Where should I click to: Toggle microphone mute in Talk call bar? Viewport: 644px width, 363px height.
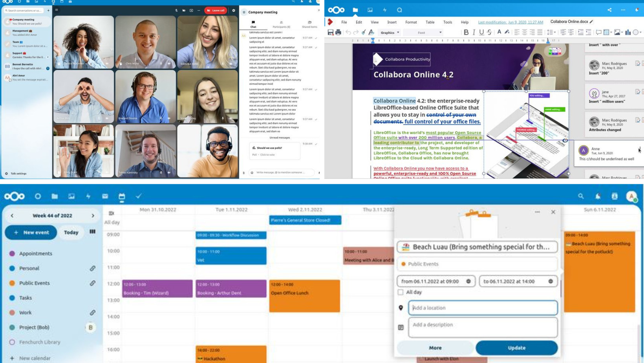(176, 10)
